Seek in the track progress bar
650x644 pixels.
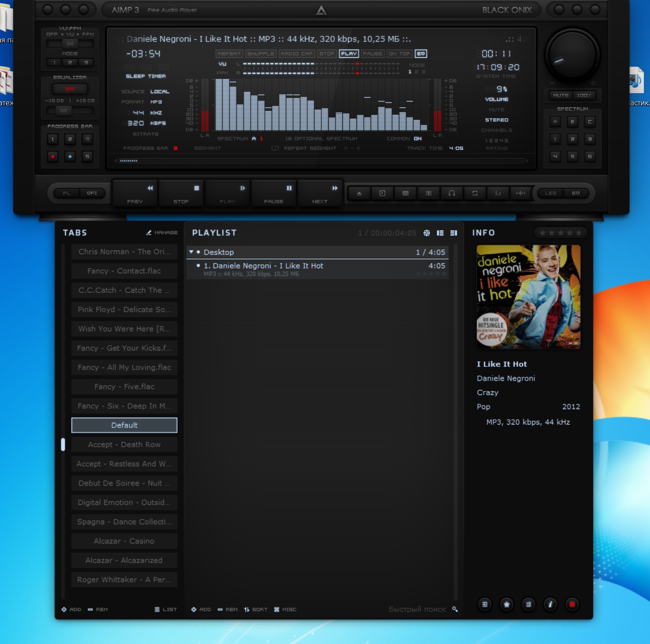point(321,161)
